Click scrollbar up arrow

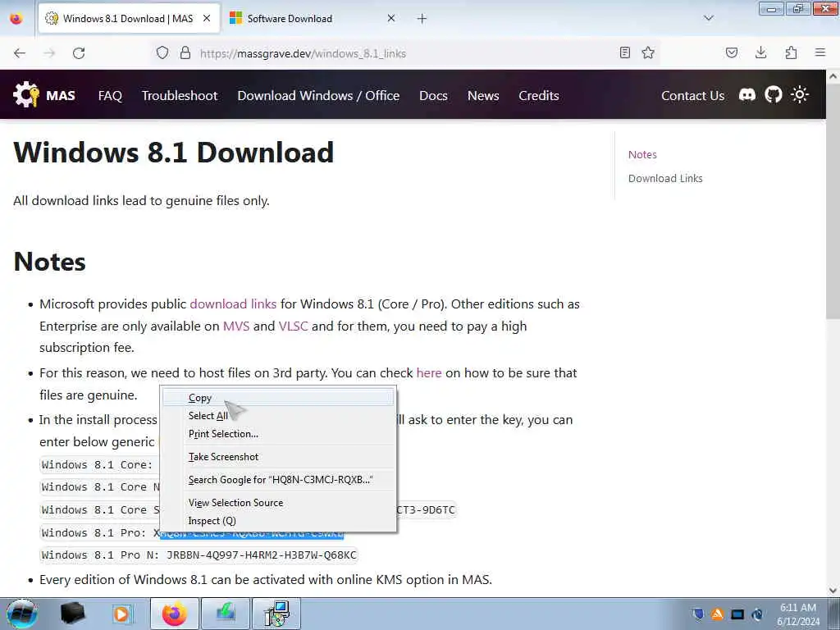click(833, 76)
